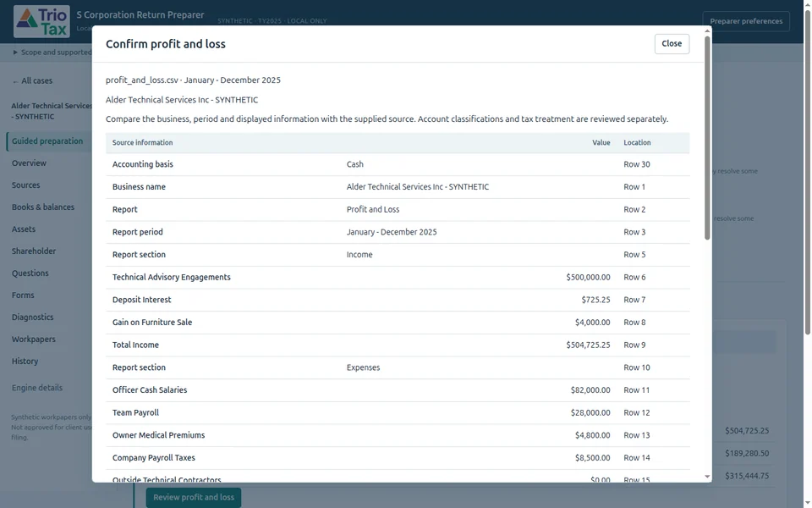The image size is (812, 508).
Task: Expand Scope and supported disclosure triangle
Action: (x=15, y=52)
